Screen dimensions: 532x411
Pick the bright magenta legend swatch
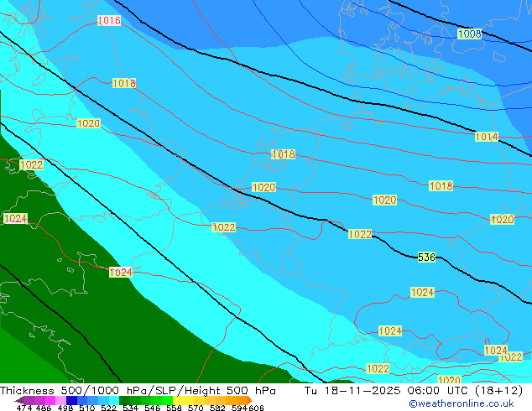50,400
